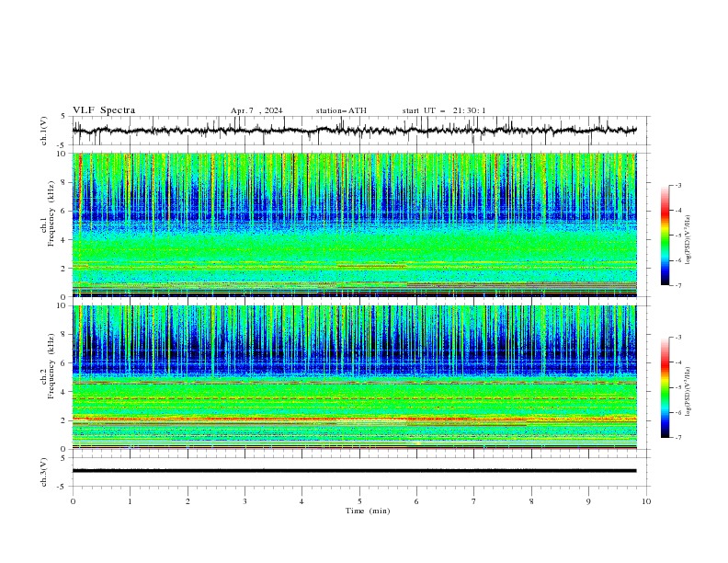Click the "-6" label on the lower color bar
The width and height of the screenshot is (728, 563).
coord(677,412)
